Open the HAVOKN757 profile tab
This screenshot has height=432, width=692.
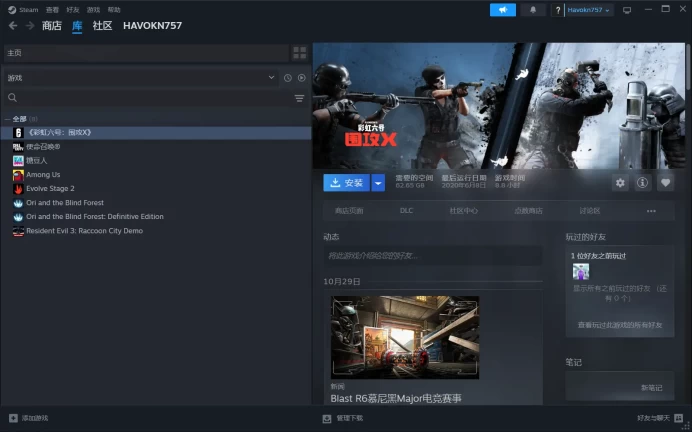152,26
